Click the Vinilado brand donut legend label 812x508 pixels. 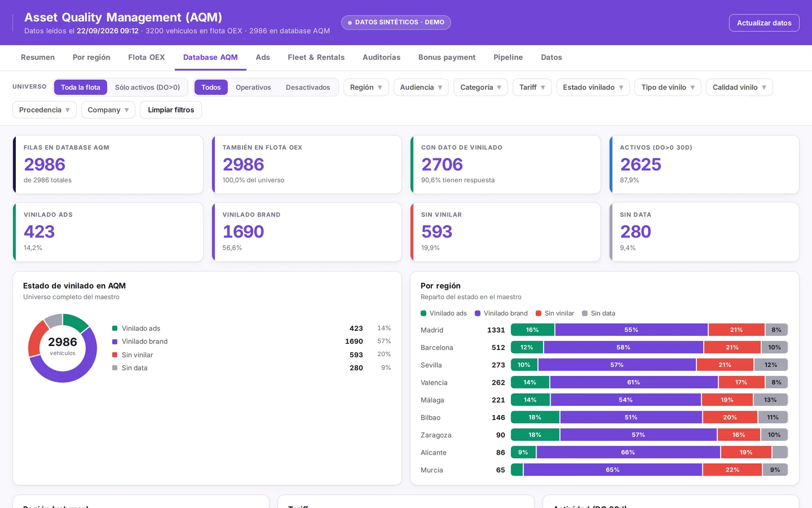[145, 341]
